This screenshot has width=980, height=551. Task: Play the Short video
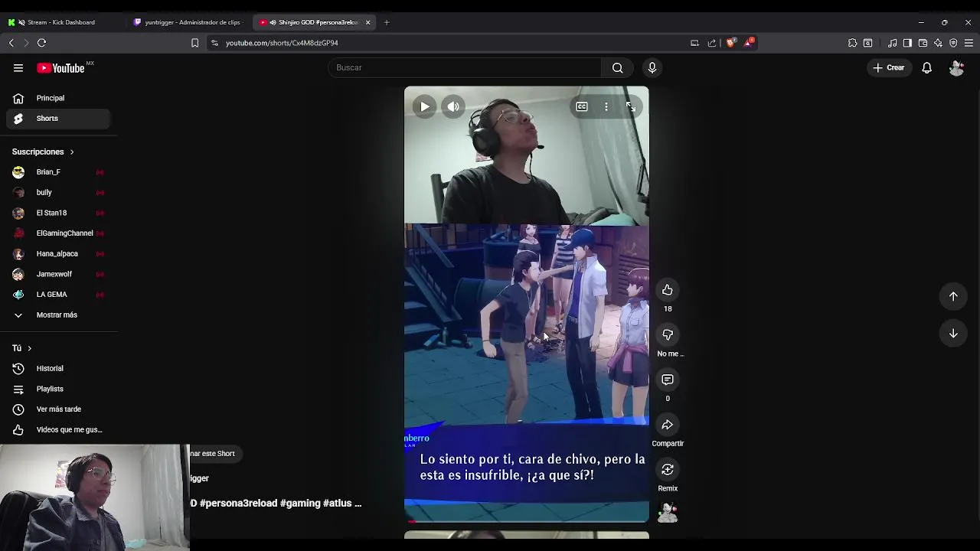point(425,106)
